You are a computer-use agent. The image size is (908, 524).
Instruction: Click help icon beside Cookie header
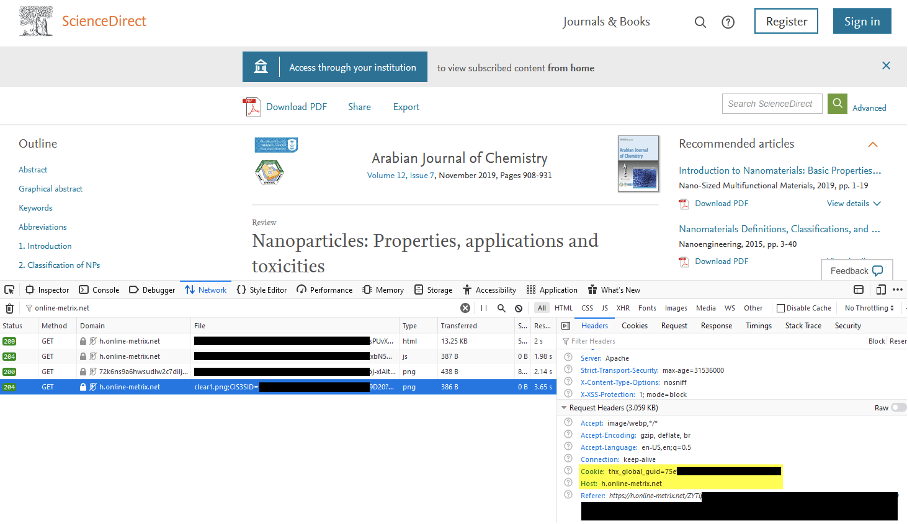click(568, 471)
